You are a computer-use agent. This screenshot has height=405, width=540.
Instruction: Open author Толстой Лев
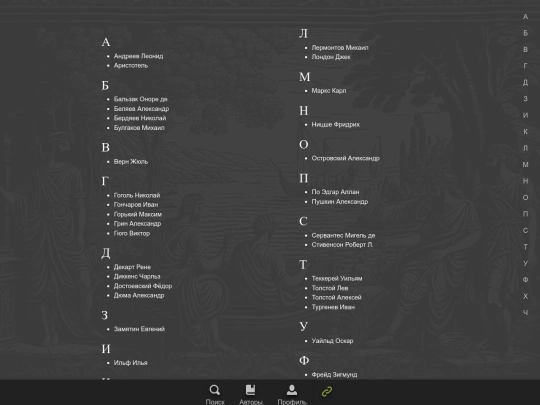330,288
